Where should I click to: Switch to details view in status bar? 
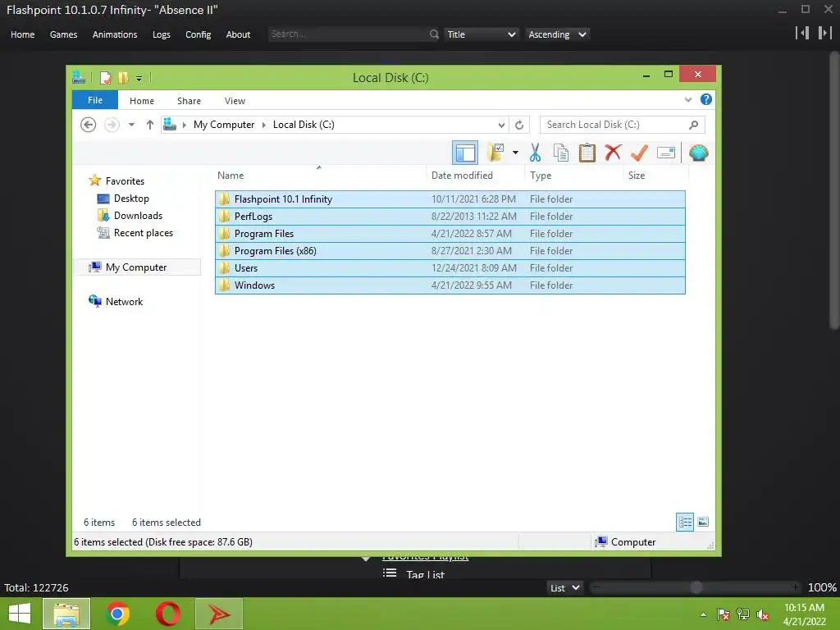(685, 522)
